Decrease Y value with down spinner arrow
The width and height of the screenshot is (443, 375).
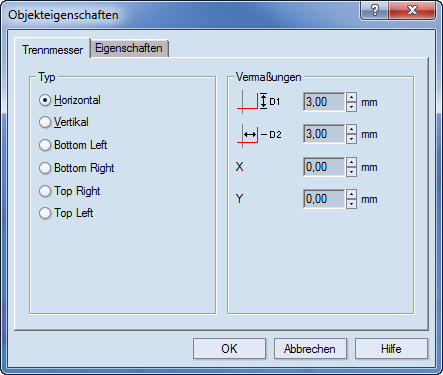coord(351,204)
